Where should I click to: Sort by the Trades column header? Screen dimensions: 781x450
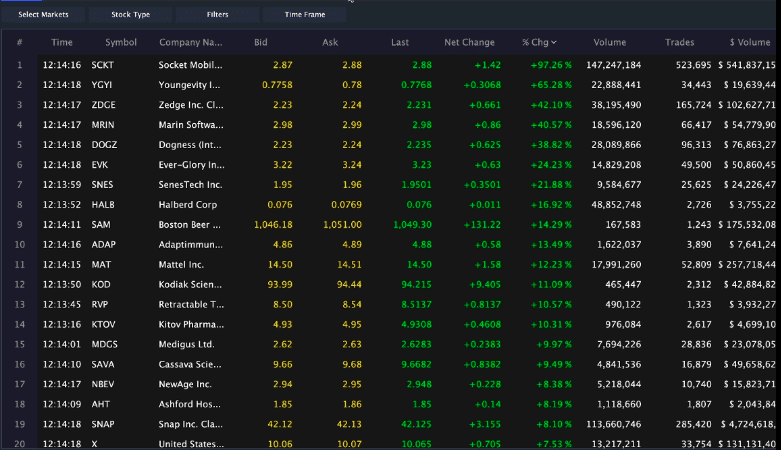[679, 42]
